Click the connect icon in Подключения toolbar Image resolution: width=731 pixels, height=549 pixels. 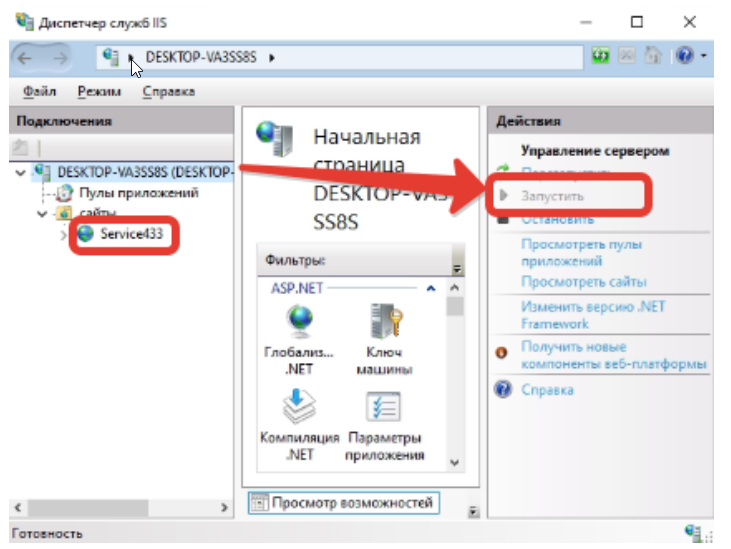[x=20, y=148]
